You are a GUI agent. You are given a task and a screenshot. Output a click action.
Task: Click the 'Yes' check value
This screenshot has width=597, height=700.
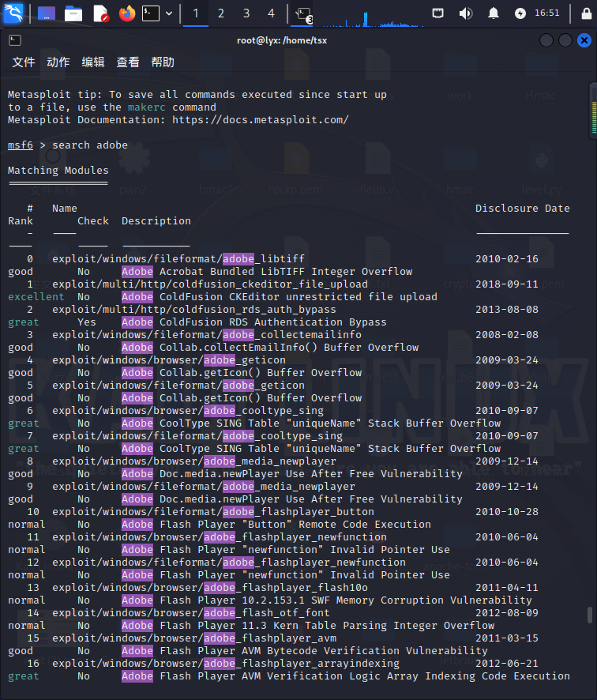87,322
